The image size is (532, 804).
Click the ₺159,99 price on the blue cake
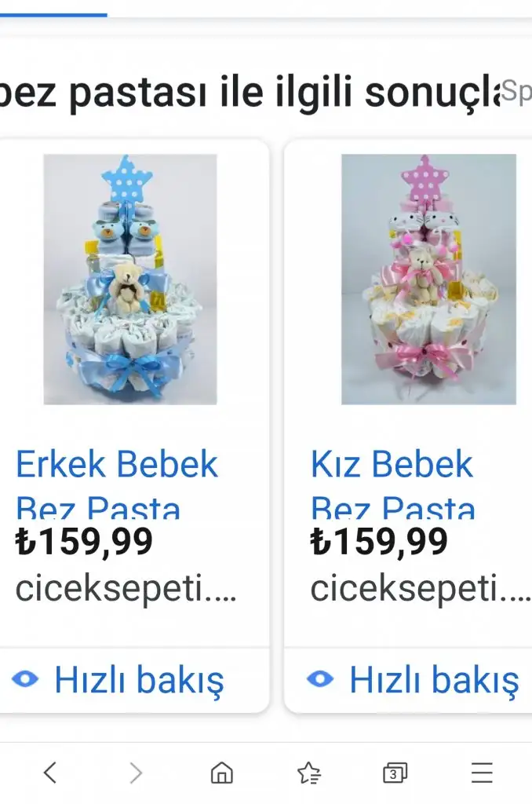point(84,542)
